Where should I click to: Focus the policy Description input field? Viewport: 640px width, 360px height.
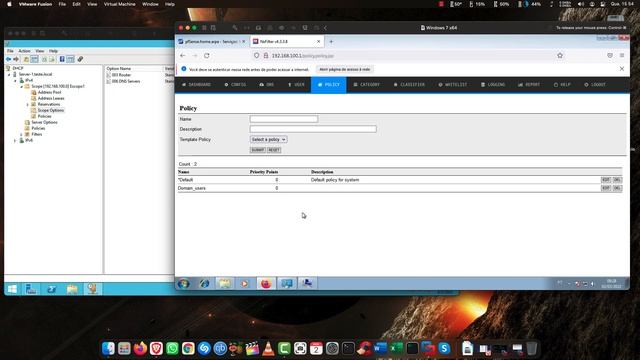pyautogui.click(x=313, y=129)
